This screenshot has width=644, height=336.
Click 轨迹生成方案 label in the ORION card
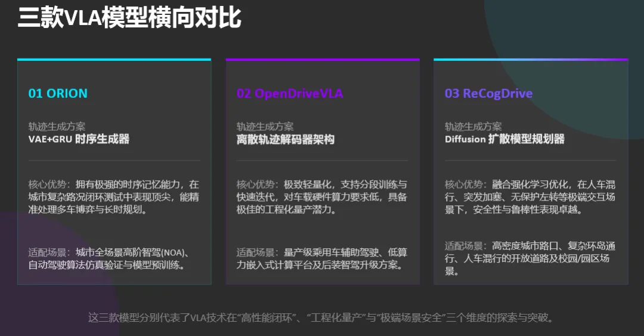pos(57,127)
